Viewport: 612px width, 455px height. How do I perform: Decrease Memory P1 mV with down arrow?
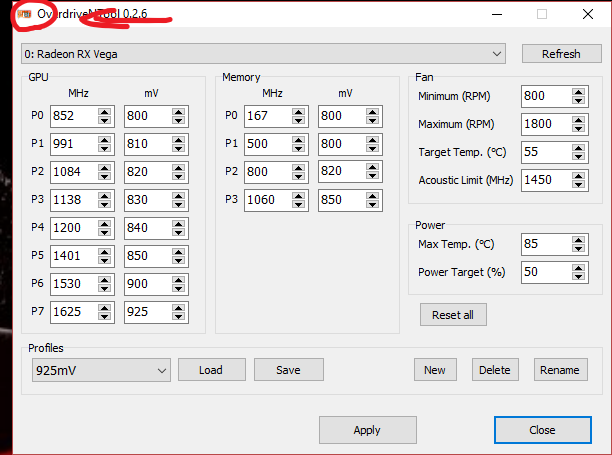[x=372, y=149]
